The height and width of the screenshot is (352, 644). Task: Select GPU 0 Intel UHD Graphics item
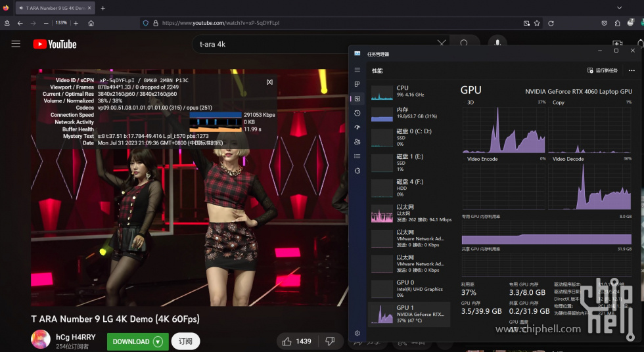pos(409,289)
